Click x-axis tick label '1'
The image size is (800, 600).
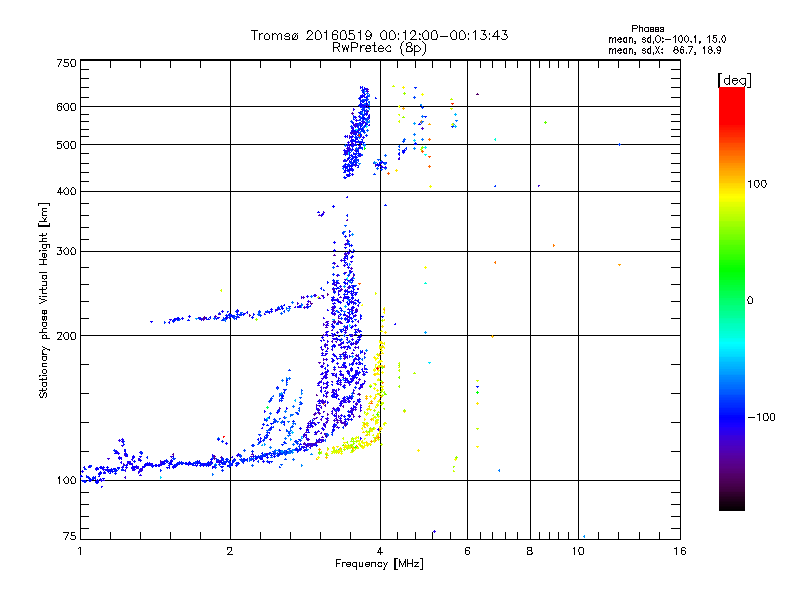80,551
